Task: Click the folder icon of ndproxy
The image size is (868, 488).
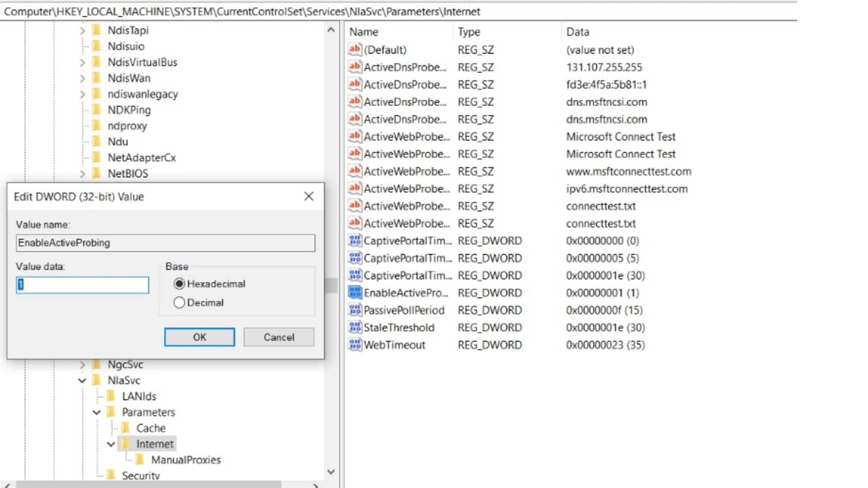Action: (x=96, y=126)
